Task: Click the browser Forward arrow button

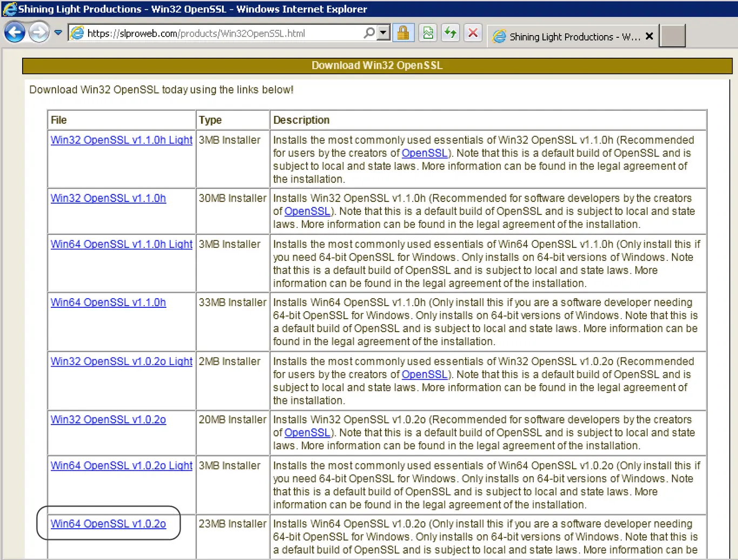Action: (39, 32)
